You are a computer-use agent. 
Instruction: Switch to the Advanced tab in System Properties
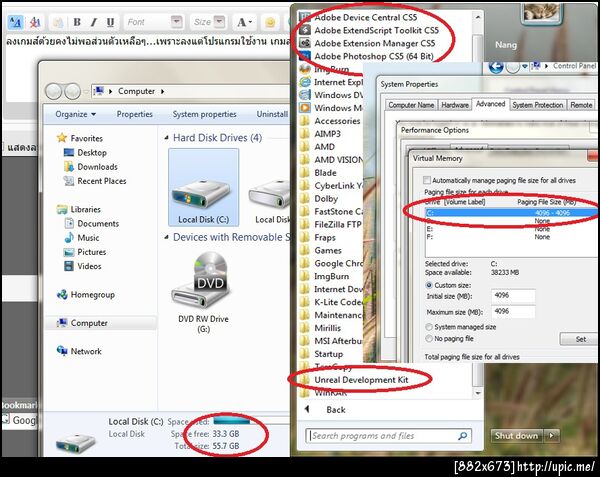(491, 104)
